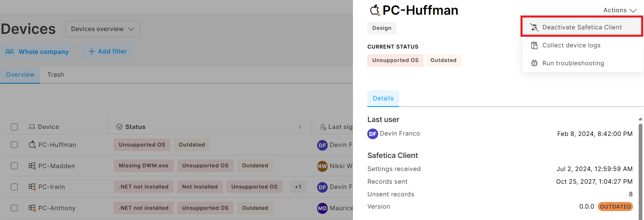Toggle the select-all devices checkbox
Viewport: 644px width, 220px height.
click(14, 127)
